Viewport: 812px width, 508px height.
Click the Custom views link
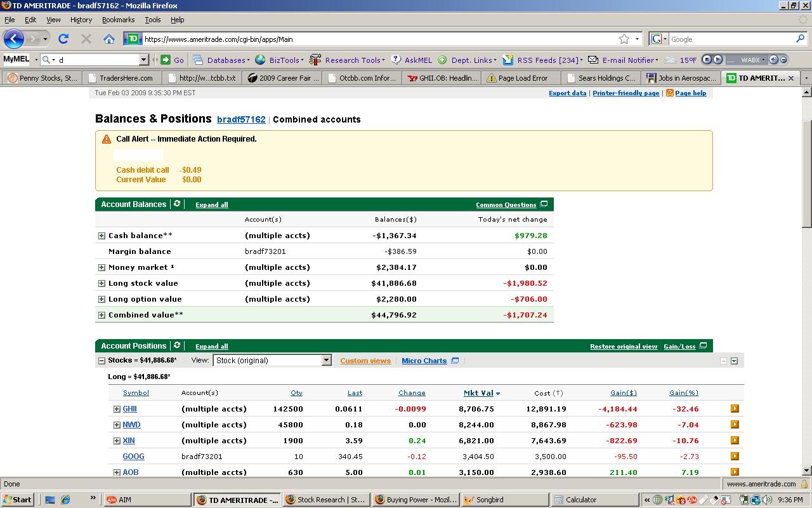[x=365, y=361]
